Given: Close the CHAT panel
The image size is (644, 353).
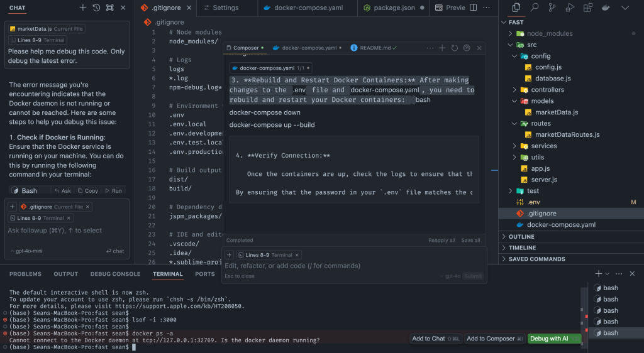Looking at the screenshot, I should [x=123, y=8].
